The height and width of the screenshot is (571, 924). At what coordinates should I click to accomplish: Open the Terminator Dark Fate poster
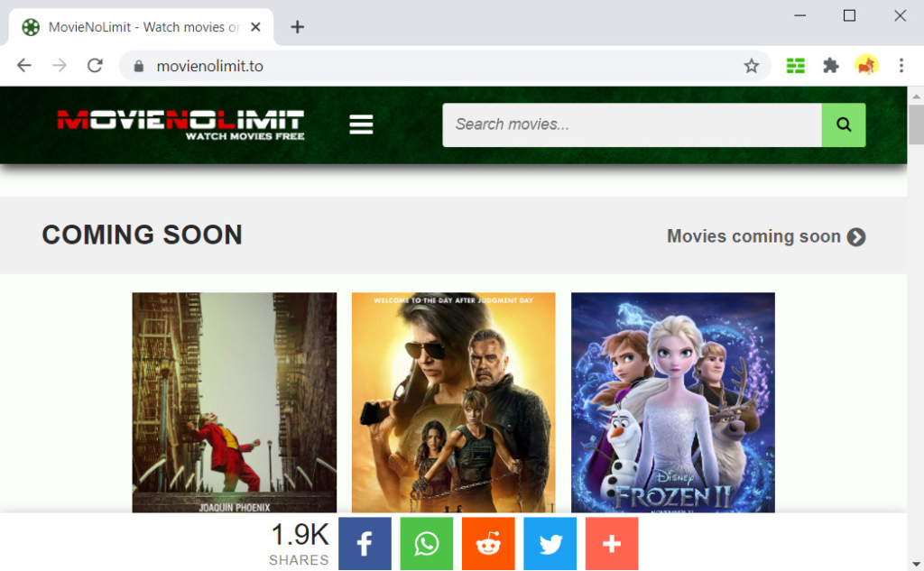(453, 402)
